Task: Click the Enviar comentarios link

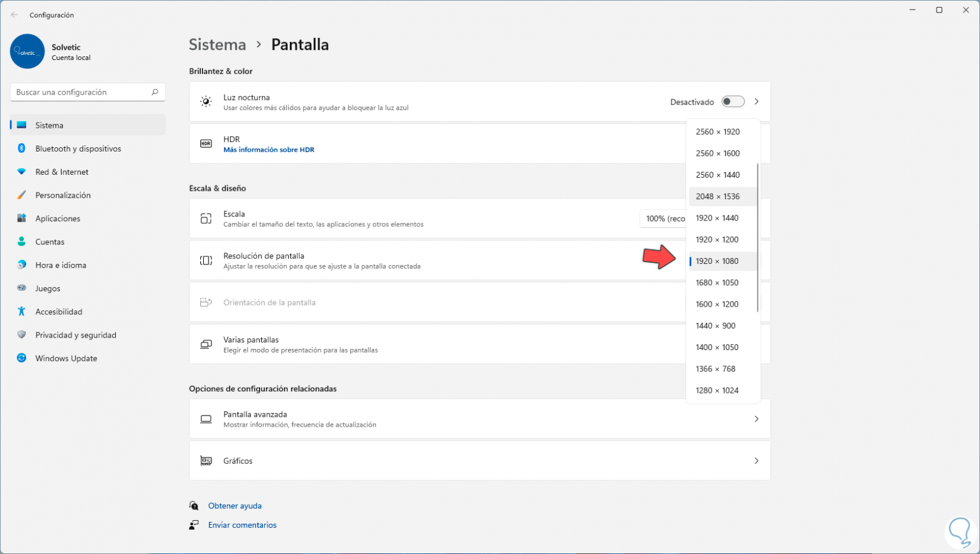Action: click(242, 525)
